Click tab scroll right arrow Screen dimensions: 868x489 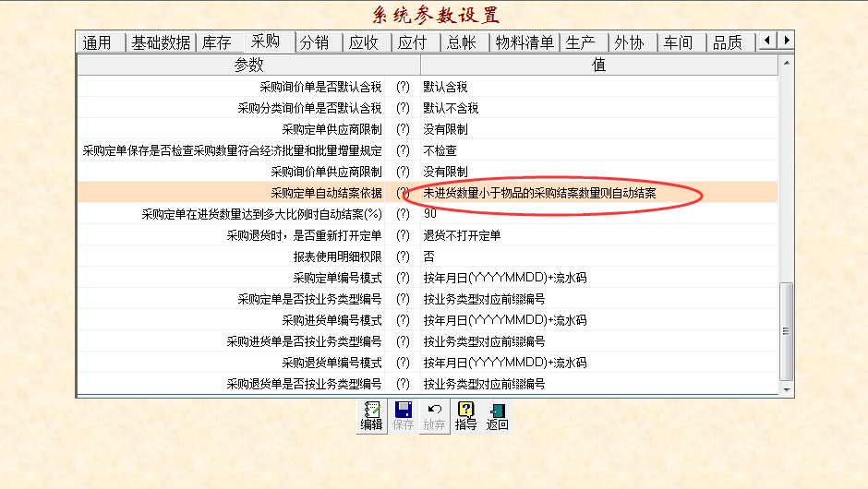[x=786, y=41]
